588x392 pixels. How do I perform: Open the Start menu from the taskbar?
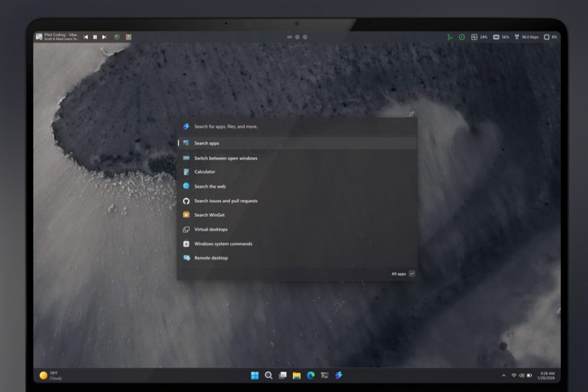point(255,375)
